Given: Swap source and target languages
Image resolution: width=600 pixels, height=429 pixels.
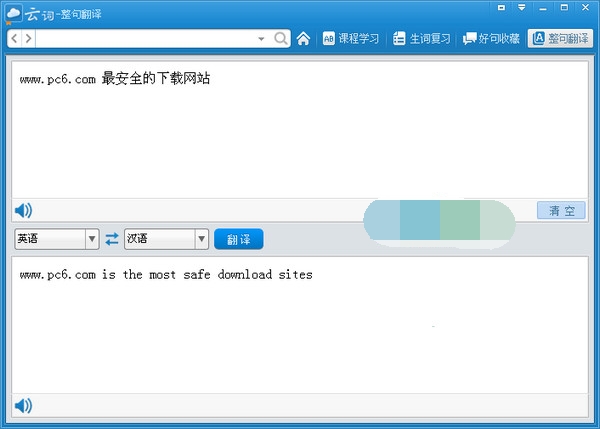Looking at the screenshot, I should (x=111, y=239).
